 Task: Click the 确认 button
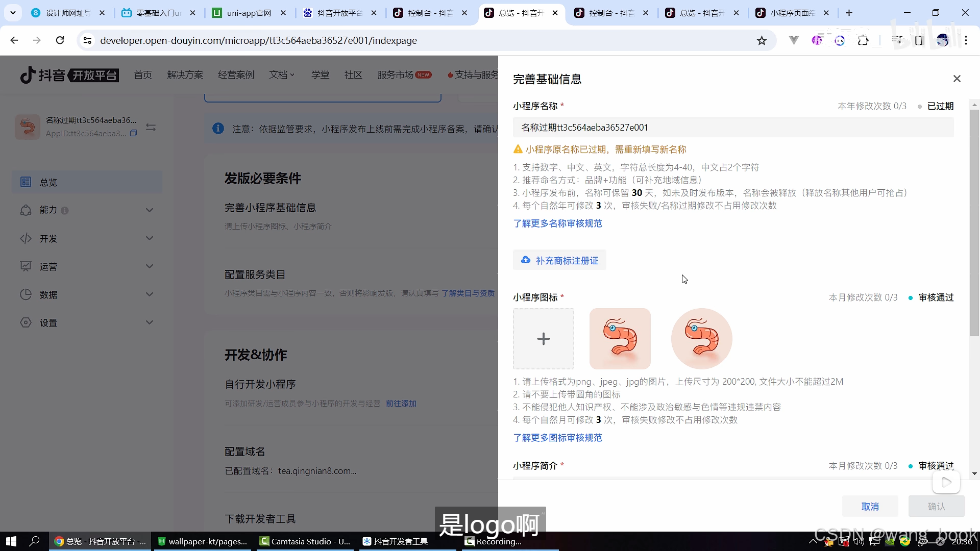pyautogui.click(x=937, y=507)
